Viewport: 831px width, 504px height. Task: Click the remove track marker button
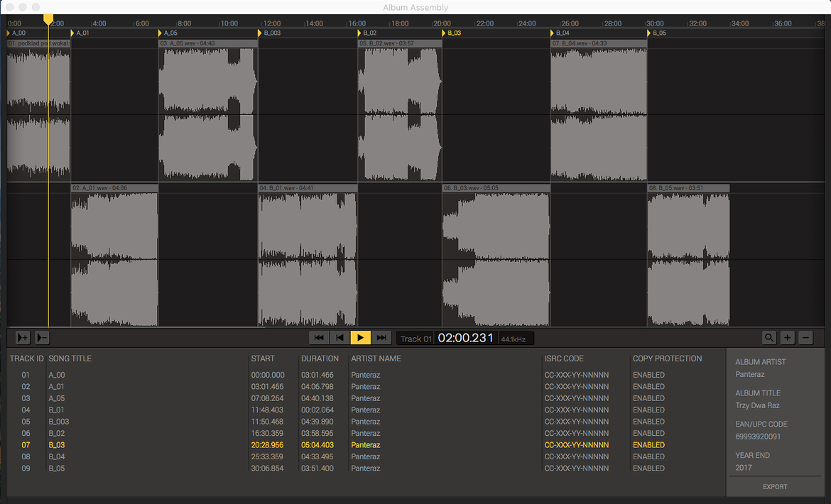(x=42, y=337)
